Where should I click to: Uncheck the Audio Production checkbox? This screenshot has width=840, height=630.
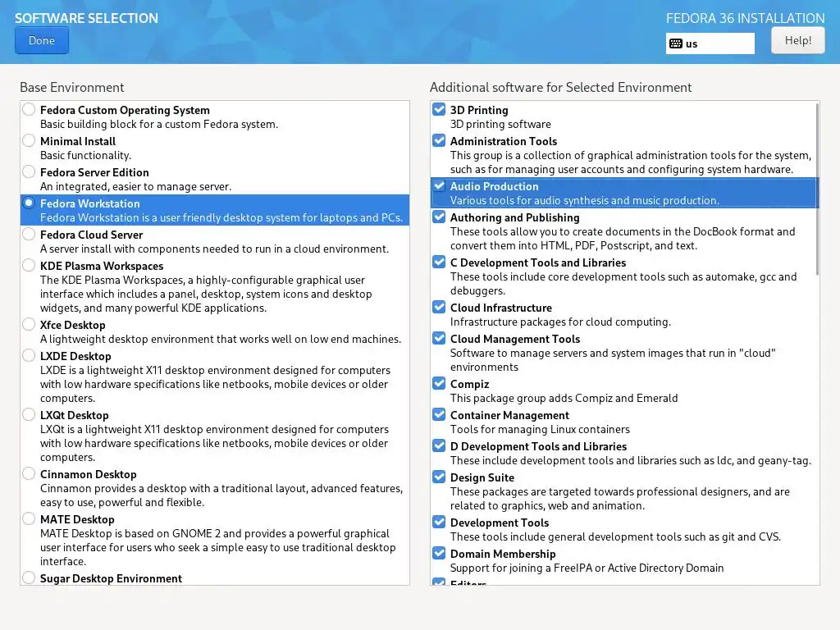439,185
